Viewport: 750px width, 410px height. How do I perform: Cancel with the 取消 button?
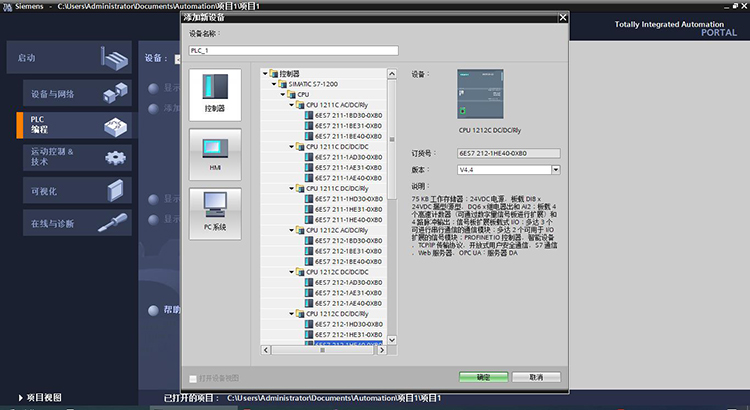(536, 377)
